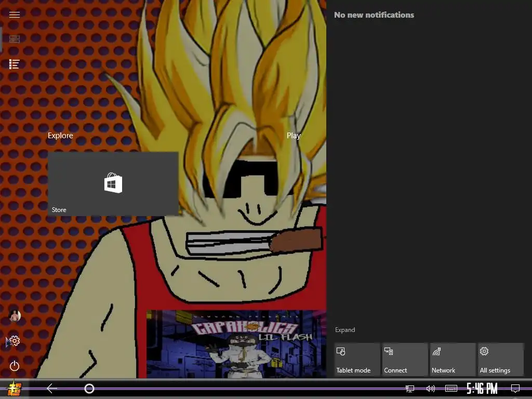Screen dimensions: 532x399
Task: Toggle Action Center notification icon
Action: 515,389
